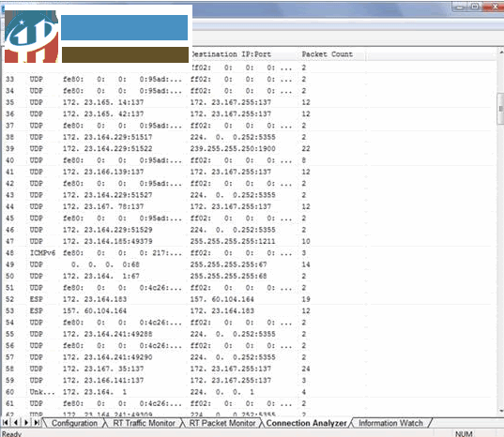Click row number 40

(10, 160)
